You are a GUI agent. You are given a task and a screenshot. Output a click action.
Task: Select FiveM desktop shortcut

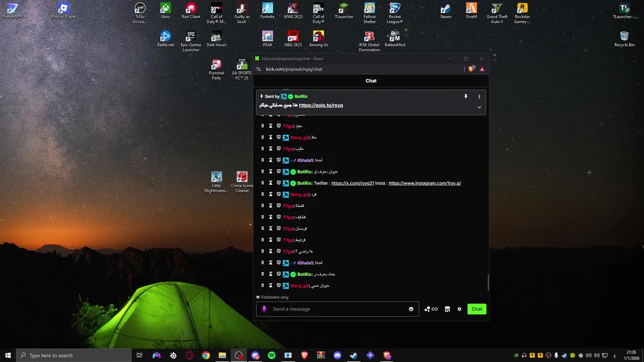coord(471,11)
